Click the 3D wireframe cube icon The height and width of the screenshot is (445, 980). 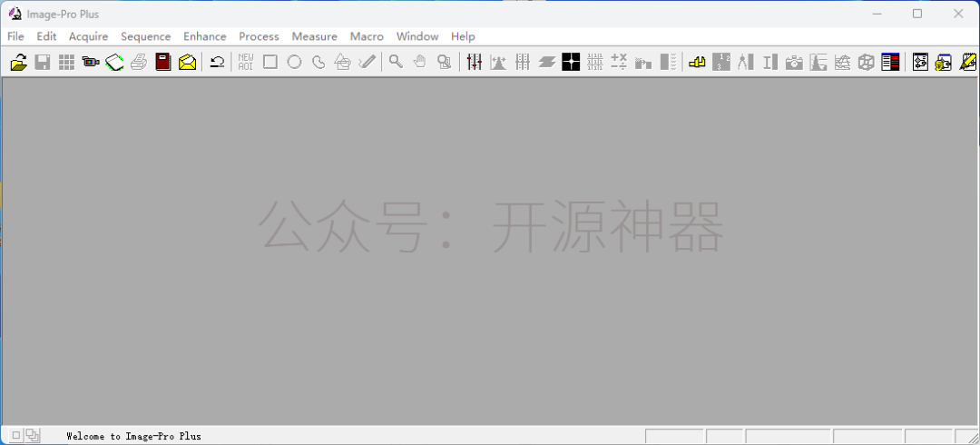click(x=867, y=62)
